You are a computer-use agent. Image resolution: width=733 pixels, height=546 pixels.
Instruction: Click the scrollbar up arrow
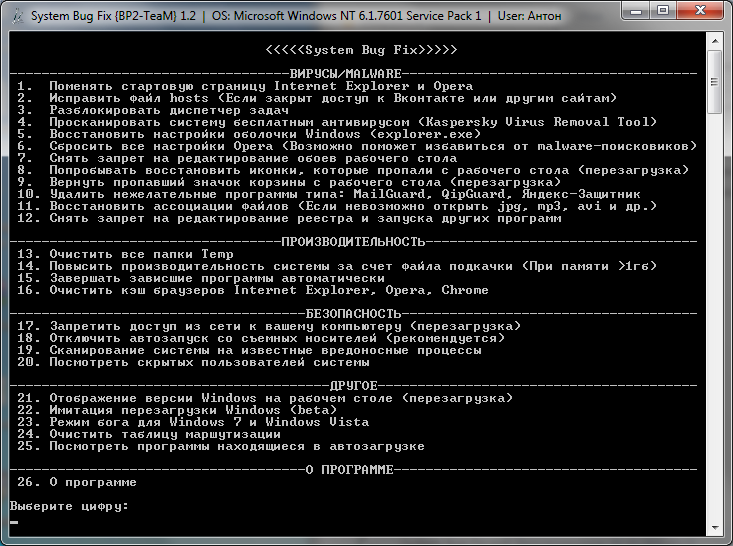coord(714,41)
